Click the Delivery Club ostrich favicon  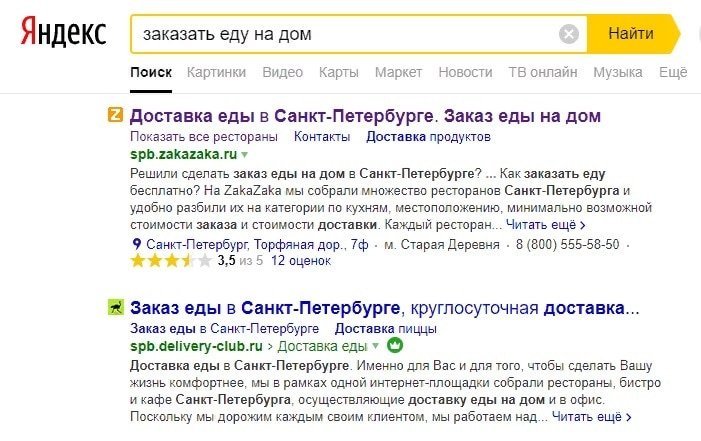point(115,307)
